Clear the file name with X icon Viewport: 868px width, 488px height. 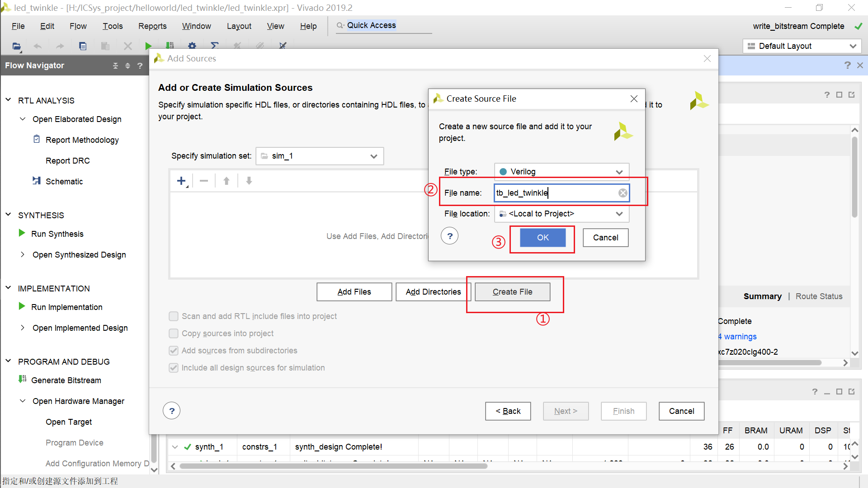coord(623,193)
